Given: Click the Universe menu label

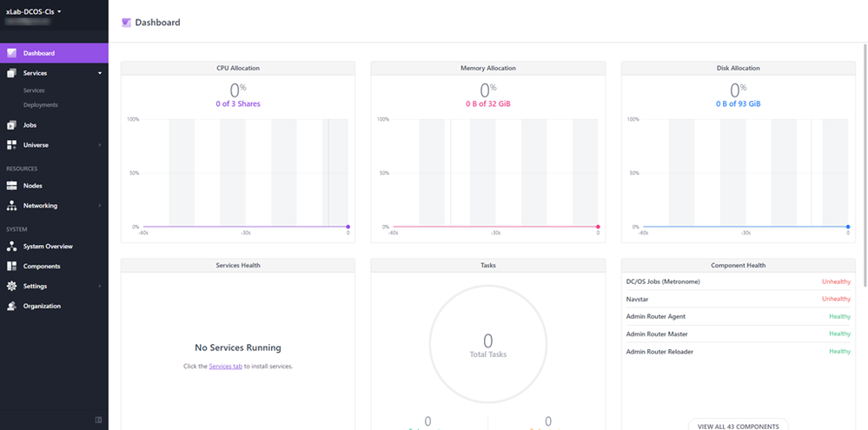Looking at the screenshot, I should [36, 145].
